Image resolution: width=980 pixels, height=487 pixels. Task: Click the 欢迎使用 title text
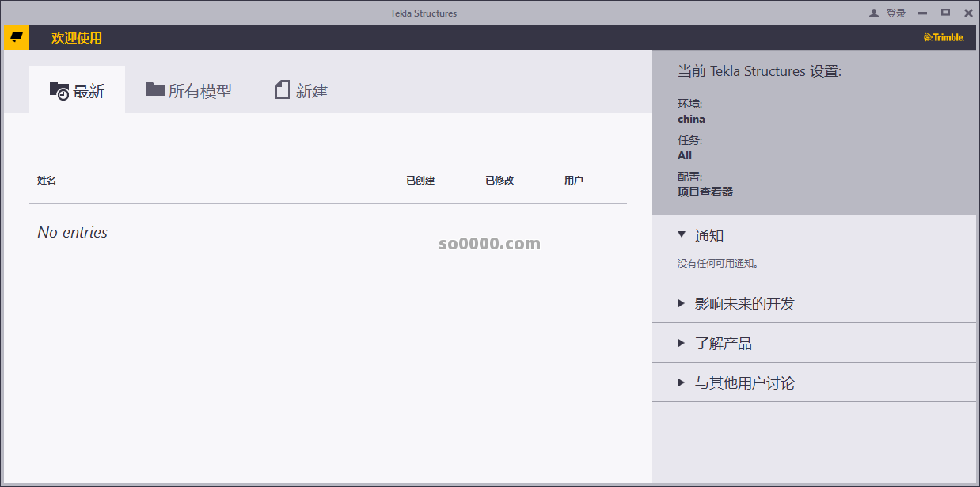coord(77,38)
